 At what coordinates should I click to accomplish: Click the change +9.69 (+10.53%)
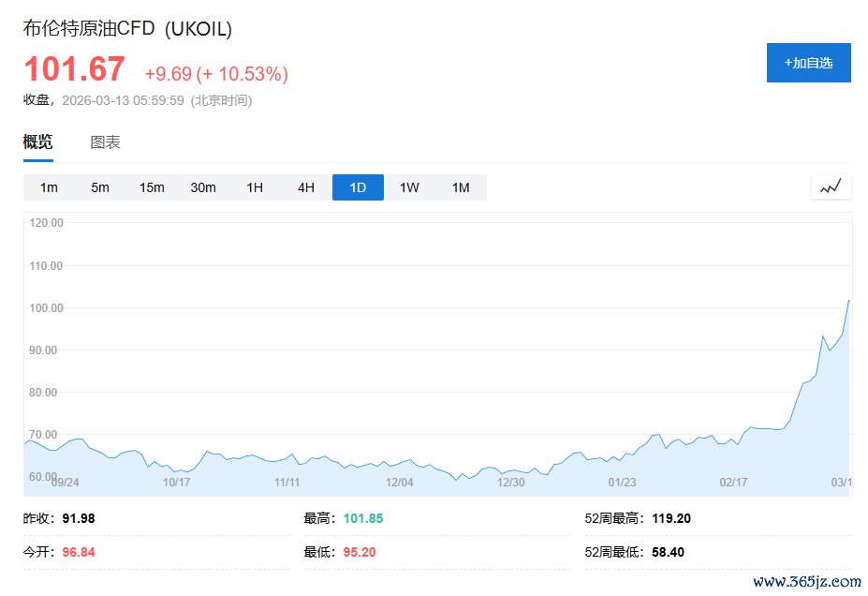(x=216, y=73)
